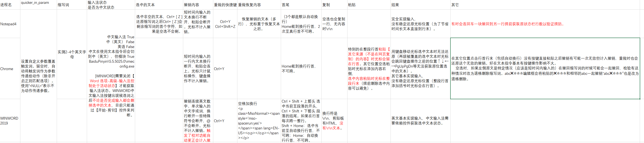Select the "粘贴" header cell
644x143 pixels.
click(x=369, y=5)
